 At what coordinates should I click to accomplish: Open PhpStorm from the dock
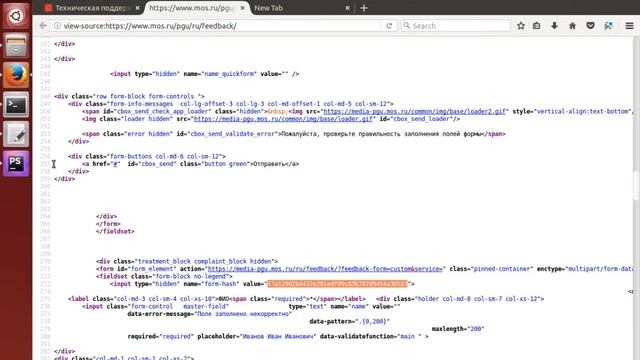[x=16, y=163]
